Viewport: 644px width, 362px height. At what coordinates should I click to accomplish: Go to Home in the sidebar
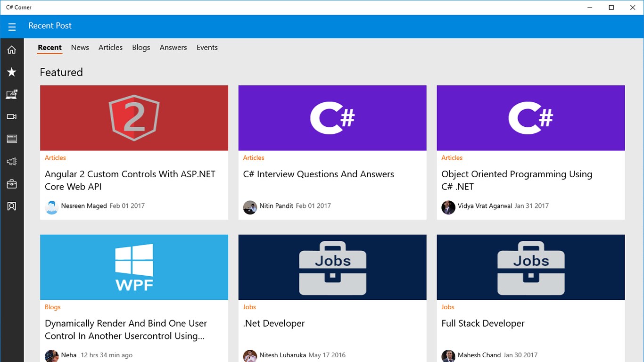(12, 50)
